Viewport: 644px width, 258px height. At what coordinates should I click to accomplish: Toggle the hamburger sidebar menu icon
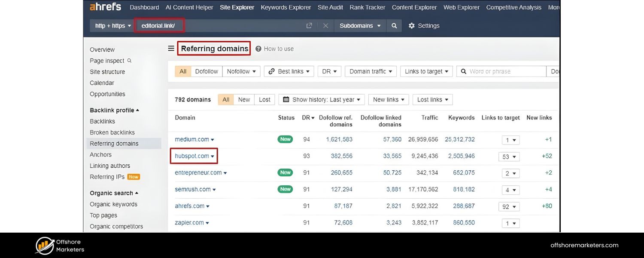point(171,49)
